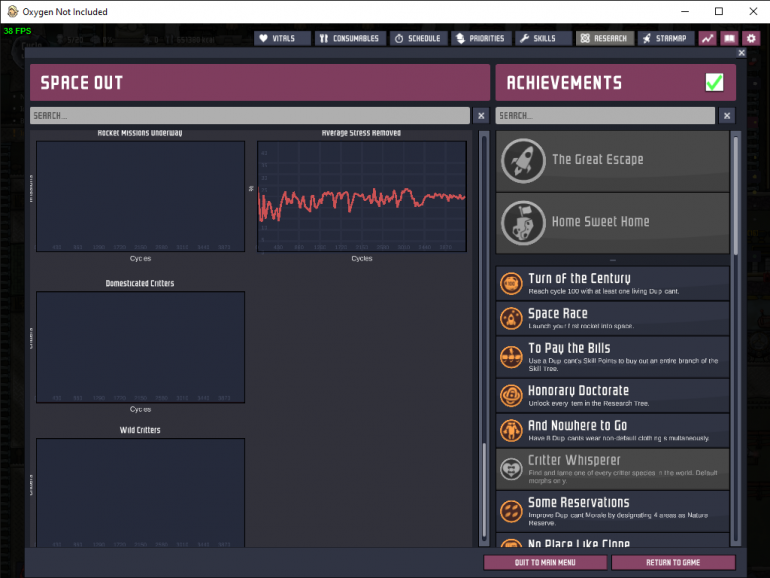Click the Rocket Missions Underway chart

tap(140, 196)
